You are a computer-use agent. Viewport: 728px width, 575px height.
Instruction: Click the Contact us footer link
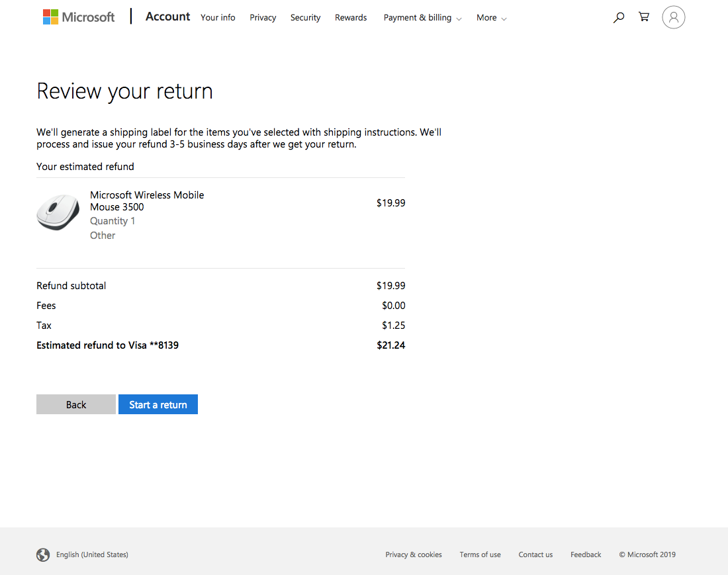(x=535, y=554)
